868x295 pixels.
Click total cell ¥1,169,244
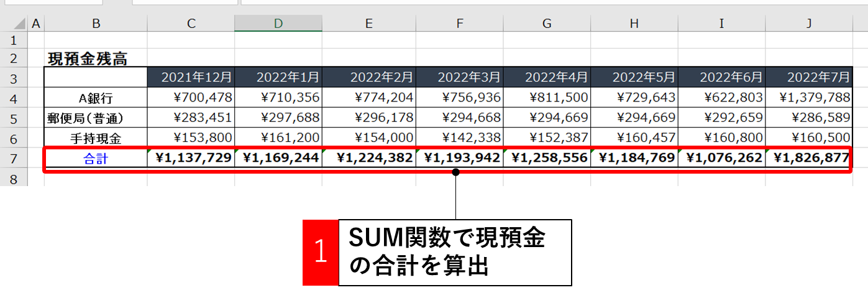[x=278, y=158]
